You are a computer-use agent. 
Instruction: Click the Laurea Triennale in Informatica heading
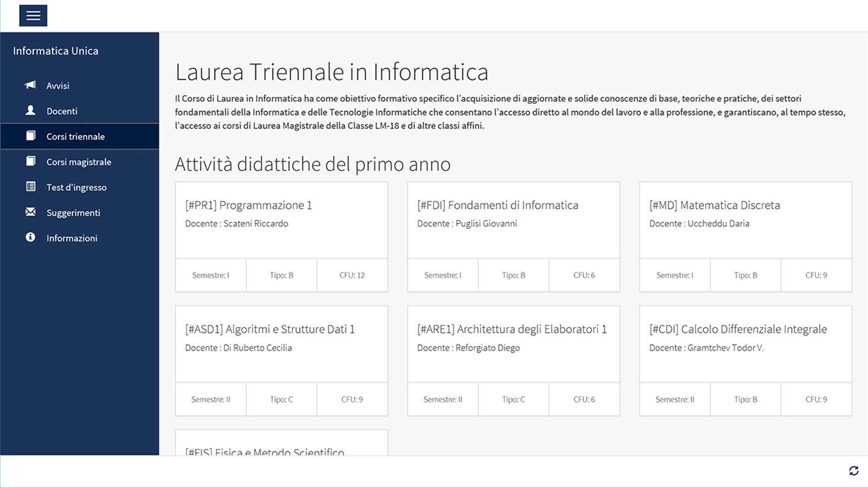[x=332, y=72]
